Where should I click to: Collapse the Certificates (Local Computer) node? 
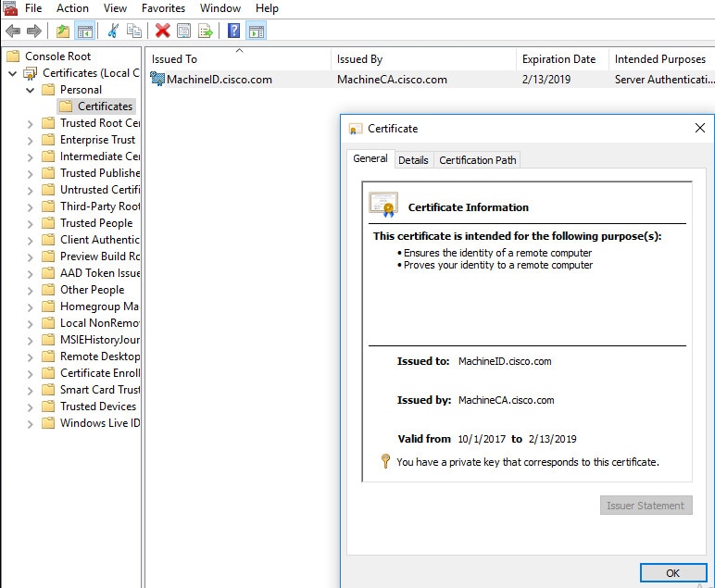13,73
